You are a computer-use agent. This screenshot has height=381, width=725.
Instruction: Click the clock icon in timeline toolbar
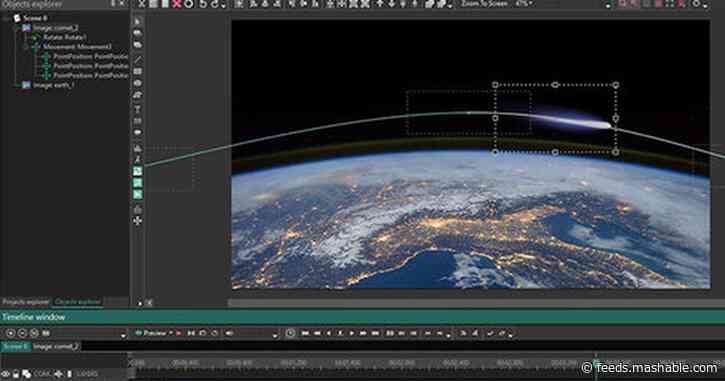tap(290, 333)
